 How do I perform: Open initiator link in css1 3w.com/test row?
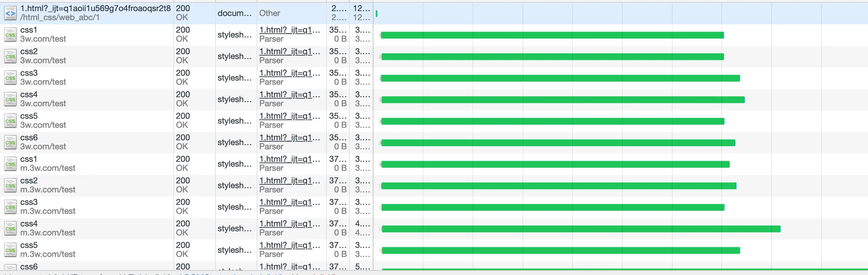[290, 30]
